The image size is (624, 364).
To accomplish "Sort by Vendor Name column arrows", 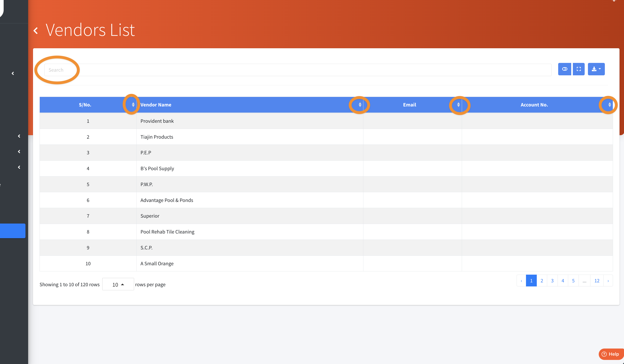I will point(360,105).
